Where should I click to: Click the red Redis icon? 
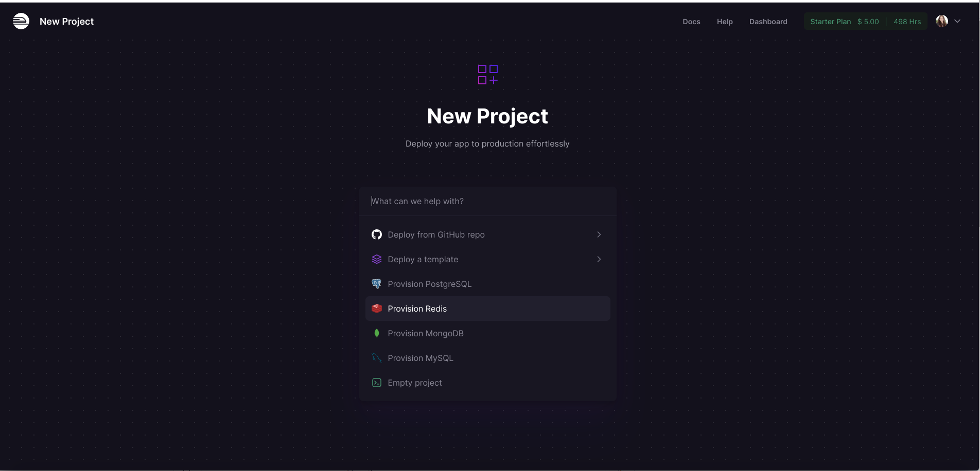[377, 309]
